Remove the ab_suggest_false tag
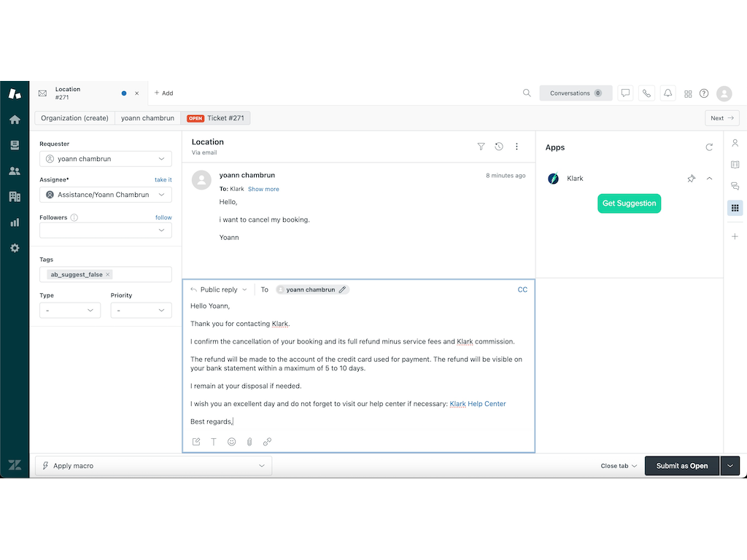The image size is (747, 560). coord(108,275)
